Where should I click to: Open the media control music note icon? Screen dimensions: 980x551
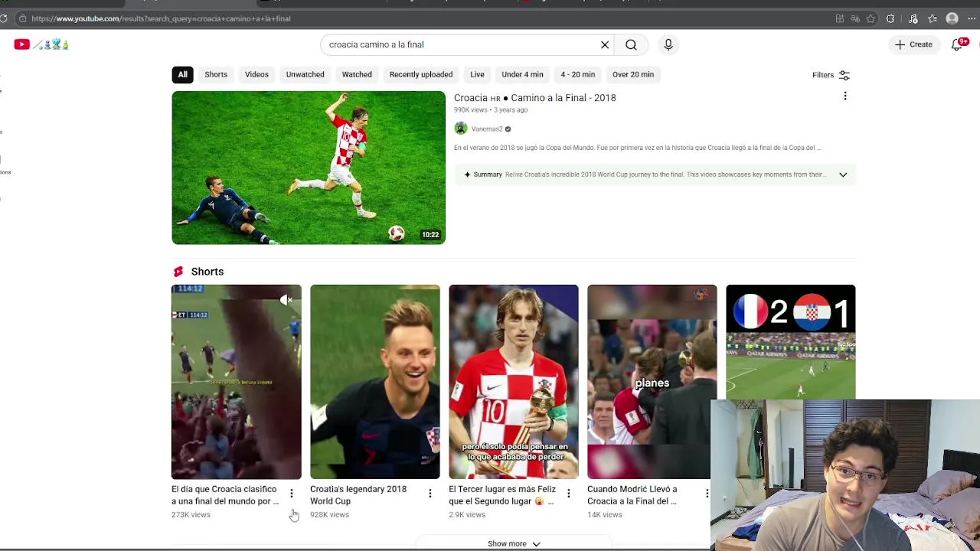click(913, 18)
